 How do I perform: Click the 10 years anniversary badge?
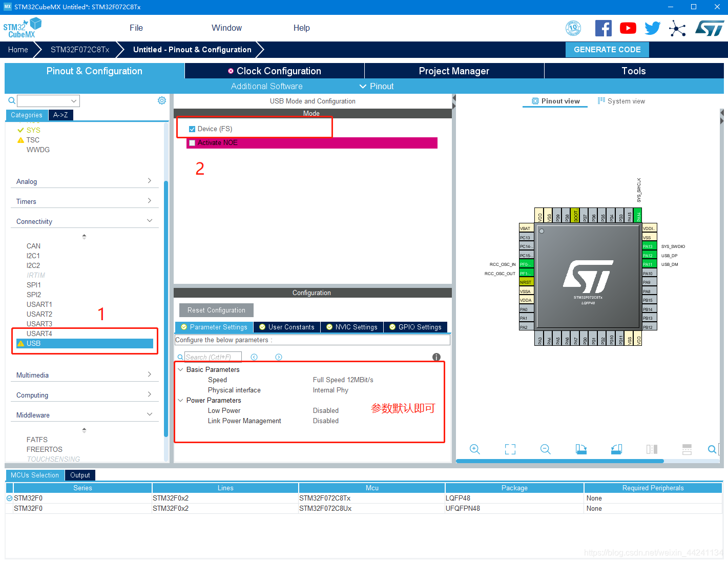573,28
